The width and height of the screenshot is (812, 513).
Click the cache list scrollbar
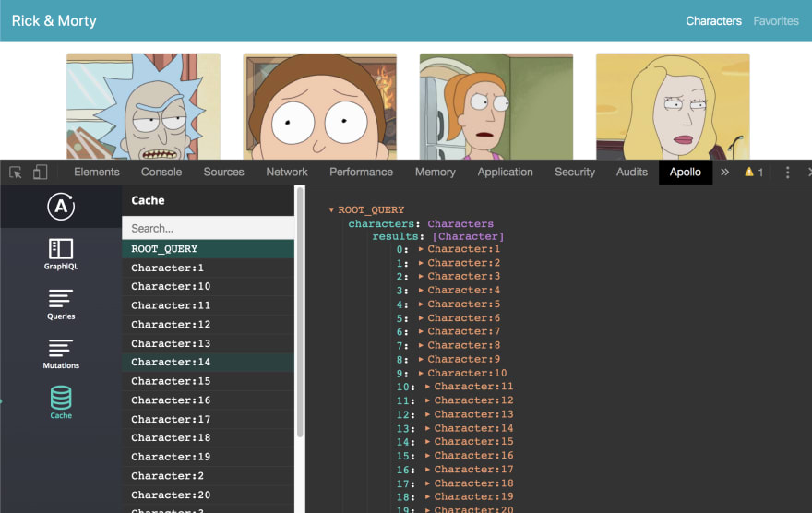click(x=299, y=313)
